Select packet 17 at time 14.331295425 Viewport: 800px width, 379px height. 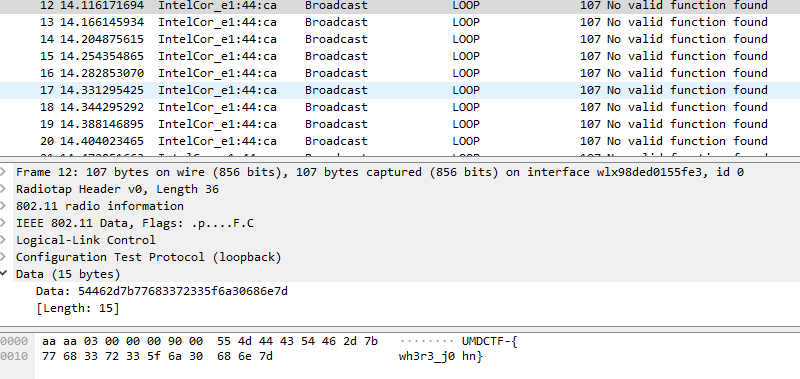400,90
